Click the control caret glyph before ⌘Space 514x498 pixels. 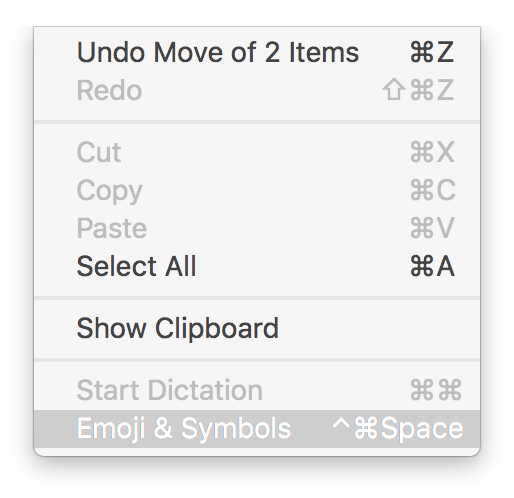pos(341,423)
